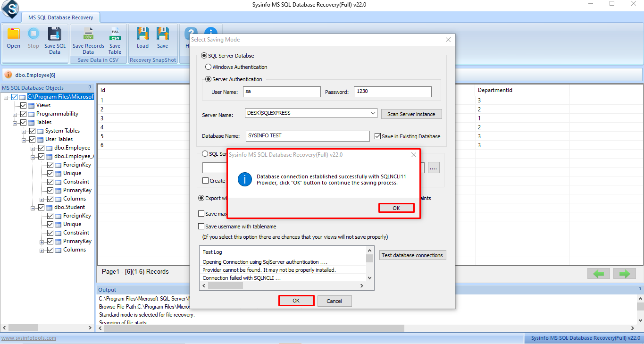Collapse the dbo.Student tree node
Screen dimensions: 644x344
pos(33,208)
